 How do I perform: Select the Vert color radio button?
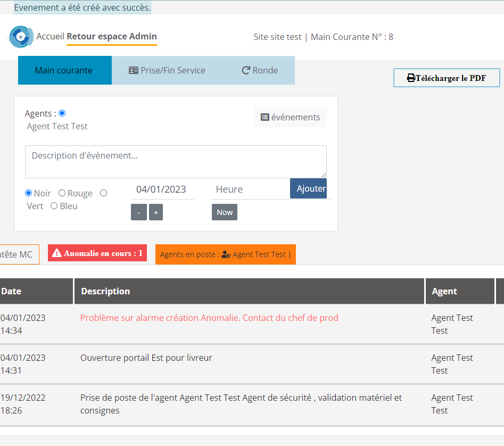[x=104, y=193]
